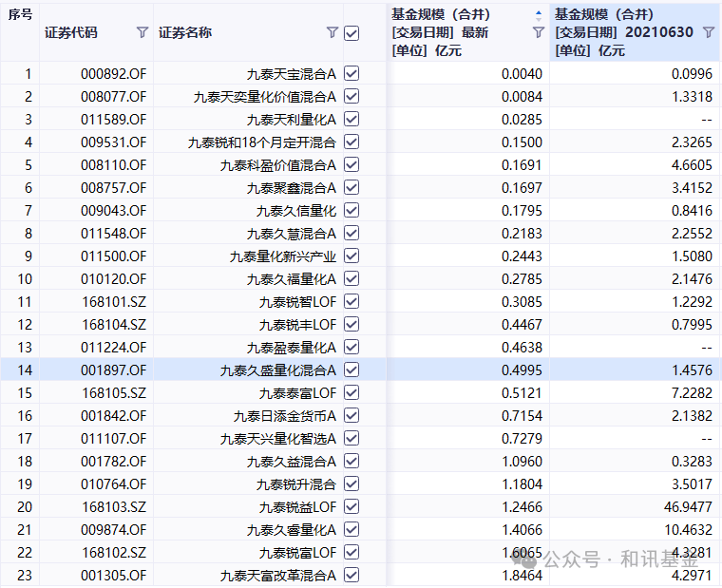722x588 pixels.
Task: Uncheck the 九泰盈泰量化A checkbox
Action: click(x=351, y=347)
